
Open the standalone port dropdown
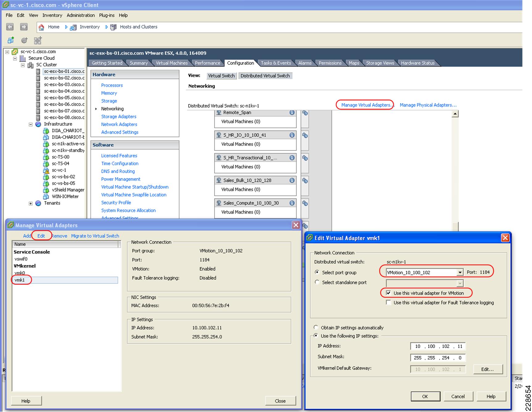coord(460,283)
